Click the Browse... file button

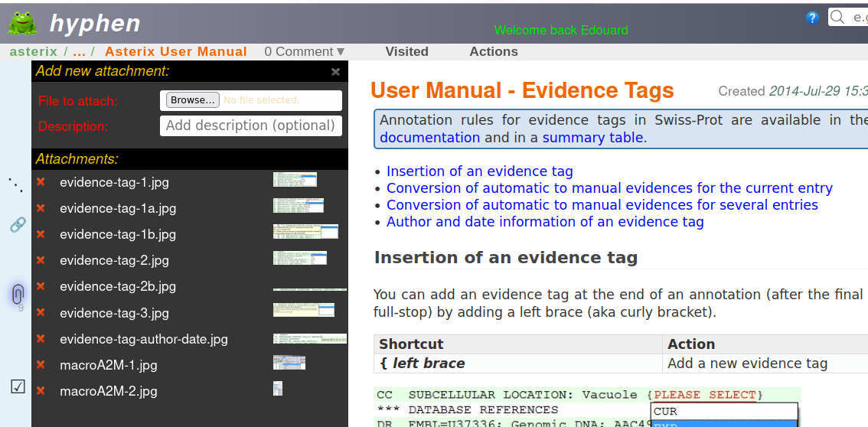click(x=193, y=100)
